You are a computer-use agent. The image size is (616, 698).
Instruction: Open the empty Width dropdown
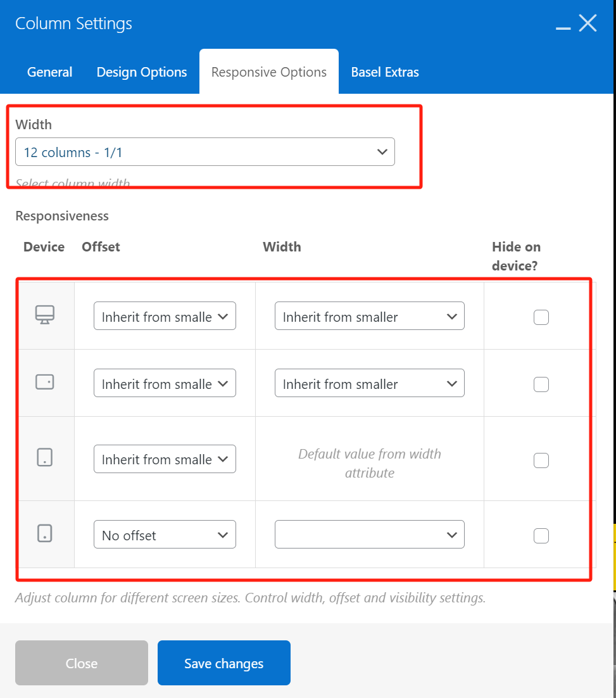(369, 535)
